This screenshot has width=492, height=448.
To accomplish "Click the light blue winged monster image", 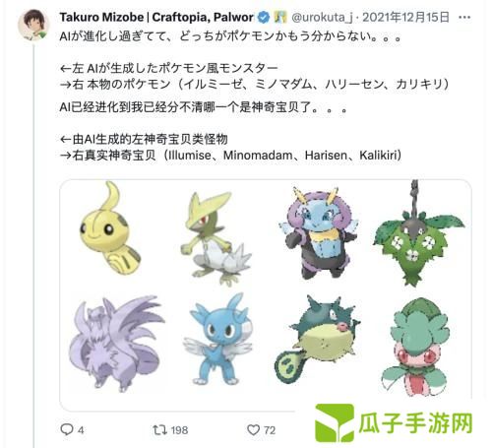I will [x=218, y=340].
